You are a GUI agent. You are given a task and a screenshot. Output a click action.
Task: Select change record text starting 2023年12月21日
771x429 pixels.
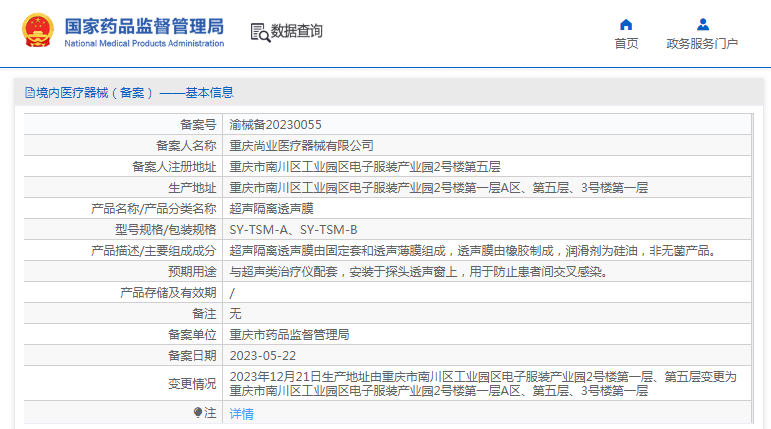click(483, 384)
